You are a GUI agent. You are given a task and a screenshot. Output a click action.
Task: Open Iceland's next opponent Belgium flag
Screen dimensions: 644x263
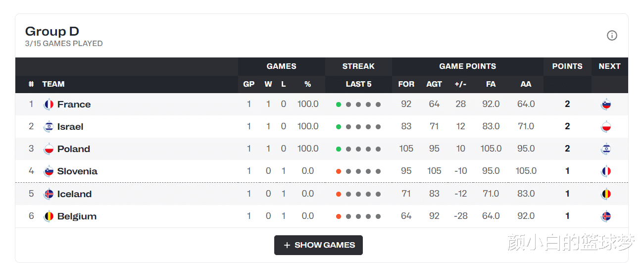click(x=606, y=194)
